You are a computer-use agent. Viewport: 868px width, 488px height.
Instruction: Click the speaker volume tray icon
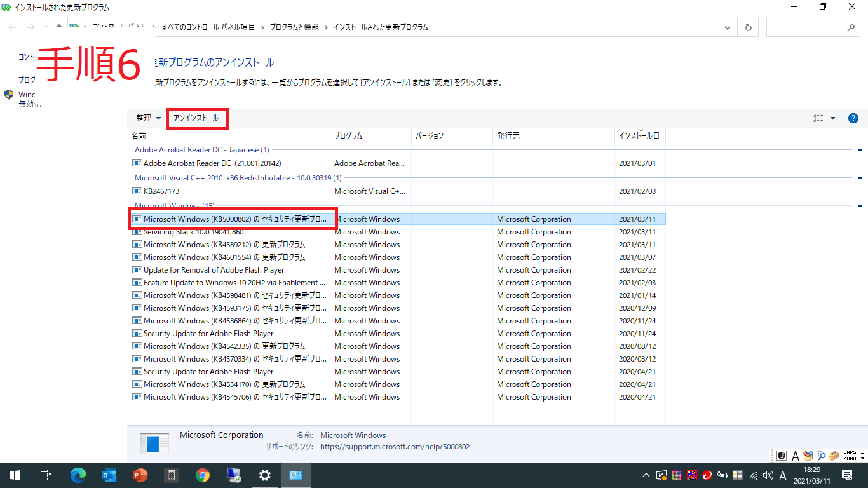click(x=768, y=475)
